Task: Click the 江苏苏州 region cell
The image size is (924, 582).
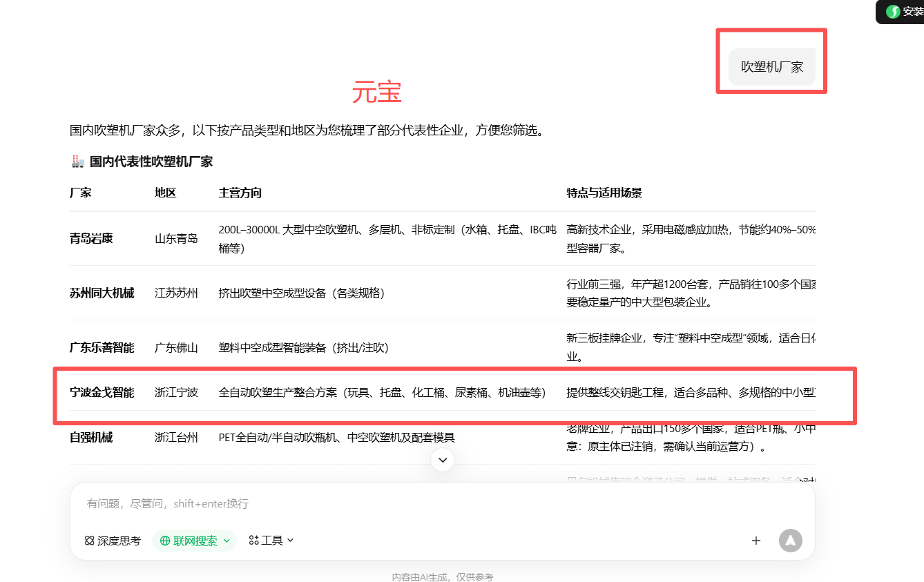Action: click(176, 293)
